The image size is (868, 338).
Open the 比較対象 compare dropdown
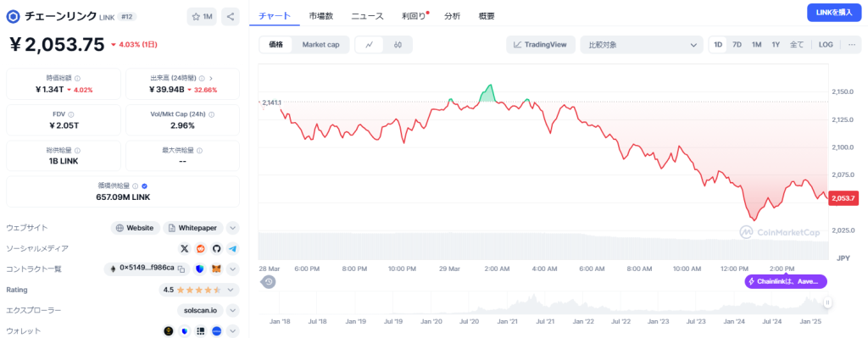pyautogui.click(x=642, y=45)
